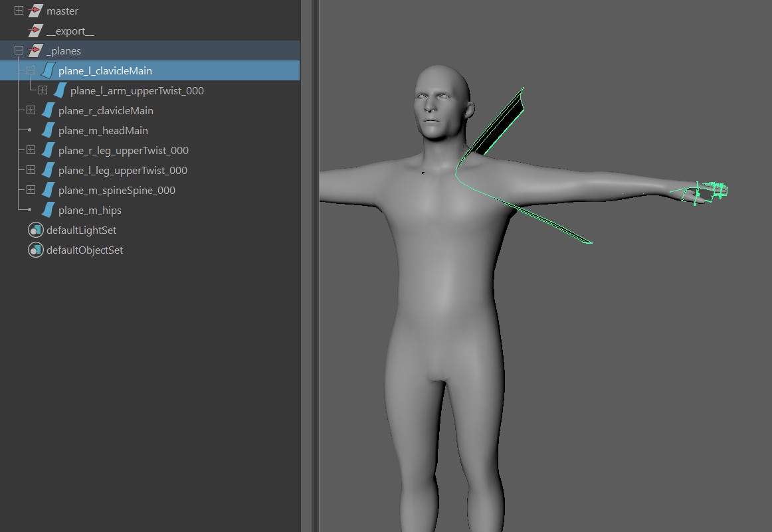Expand plane_l_arm_upperTwist_000 children
772x532 pixels.
point(43,90)
